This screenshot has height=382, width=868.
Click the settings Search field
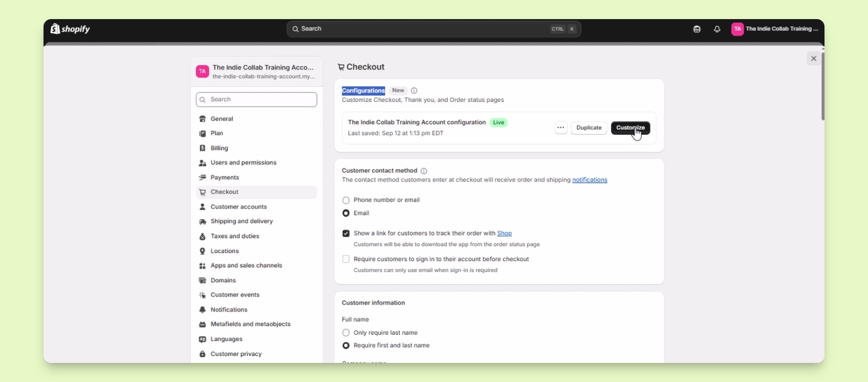pyautogui.click(x=257, y=100)
